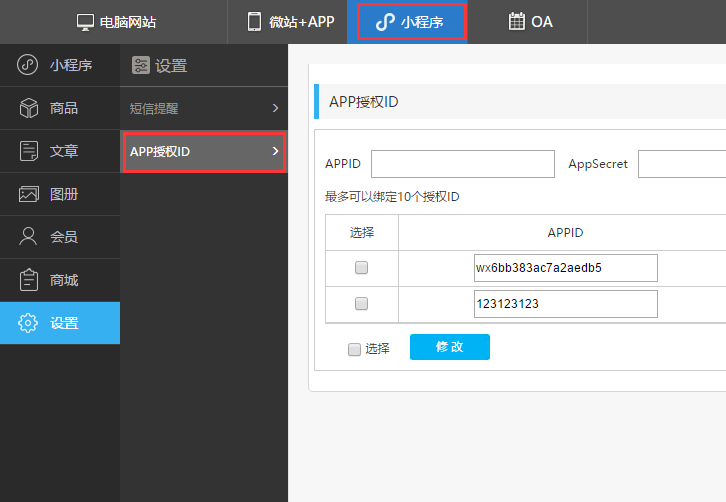Expand the 短信提醒 chevron arrow

point(275,108)
